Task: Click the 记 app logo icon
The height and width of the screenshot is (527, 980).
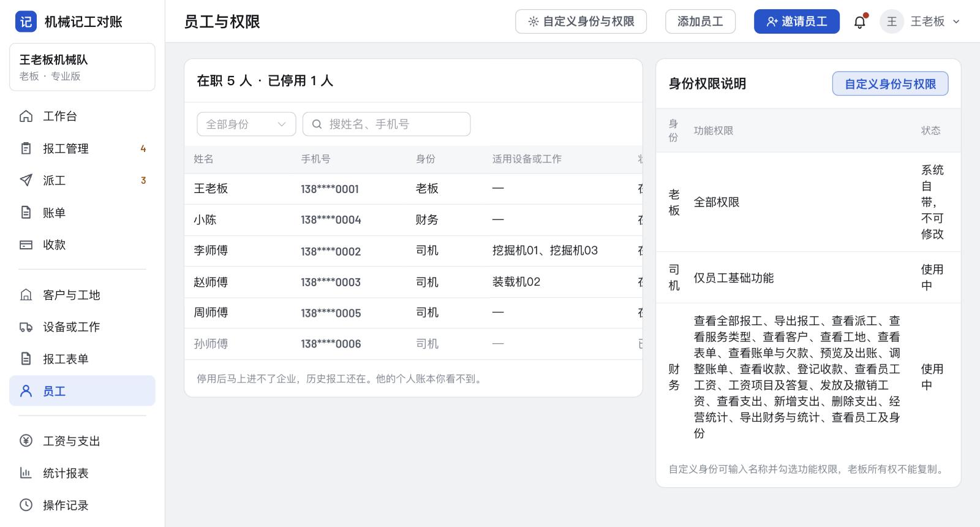Action: pyautogui.click(x=26, y=21)
